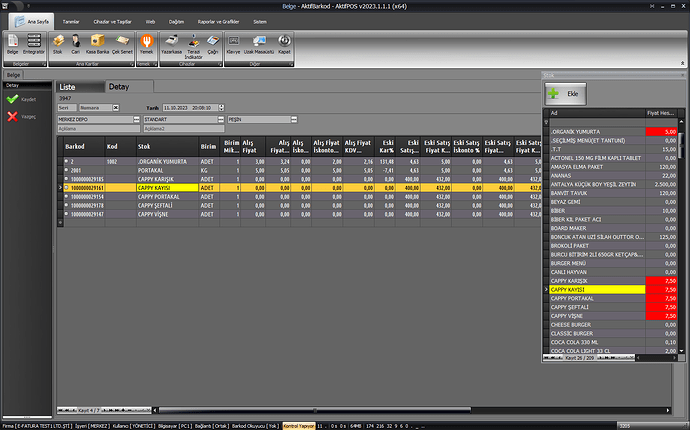Close the Stok side panel
The width and height of the screenshot is (690, 430).
click(683, 75)
